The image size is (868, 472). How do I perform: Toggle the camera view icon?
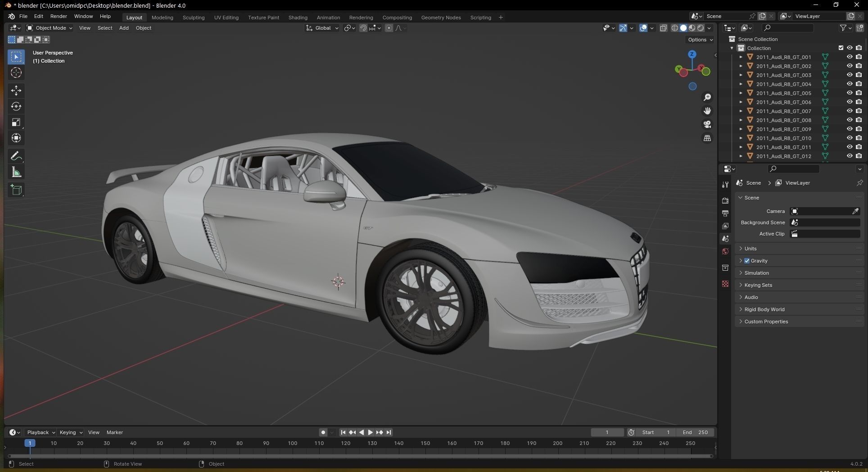707,124
